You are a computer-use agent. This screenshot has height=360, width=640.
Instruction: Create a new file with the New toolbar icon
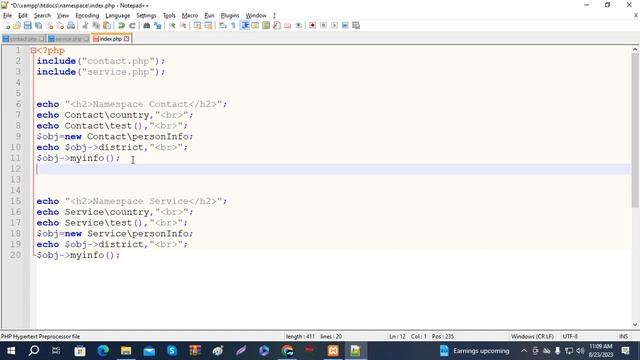pos(7,25)
